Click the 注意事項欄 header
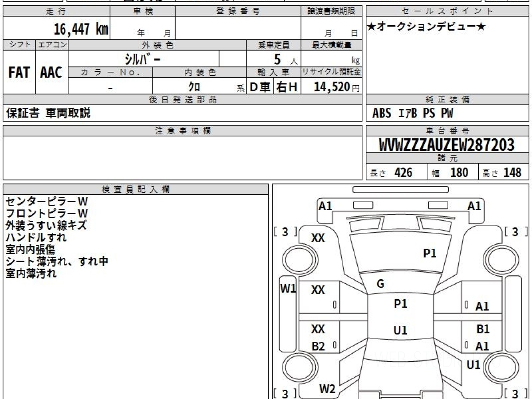The image size is (532, 399). tap(182, 131)
